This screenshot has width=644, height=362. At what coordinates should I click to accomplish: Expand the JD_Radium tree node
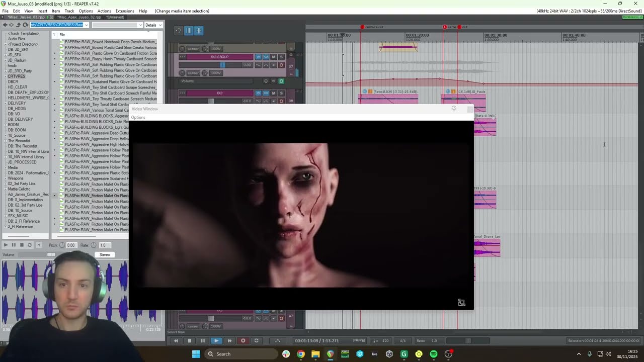click(6, 60)
